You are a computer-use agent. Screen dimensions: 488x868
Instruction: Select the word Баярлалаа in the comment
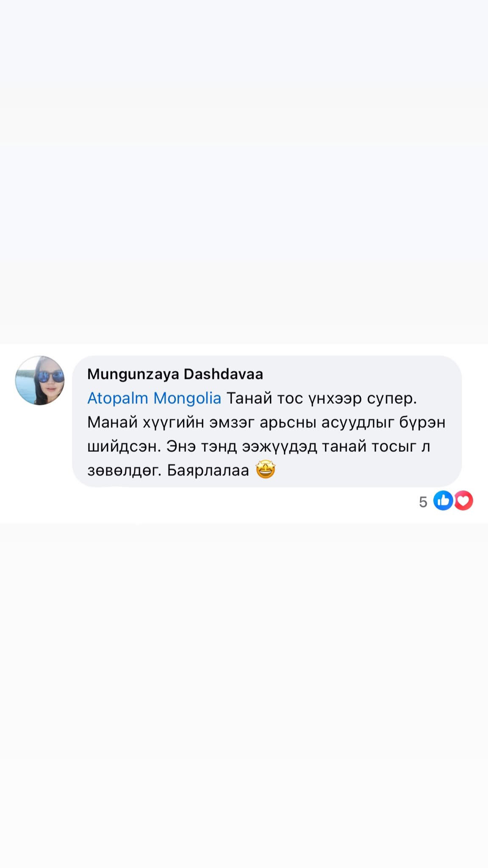click(x=208, y=471)
